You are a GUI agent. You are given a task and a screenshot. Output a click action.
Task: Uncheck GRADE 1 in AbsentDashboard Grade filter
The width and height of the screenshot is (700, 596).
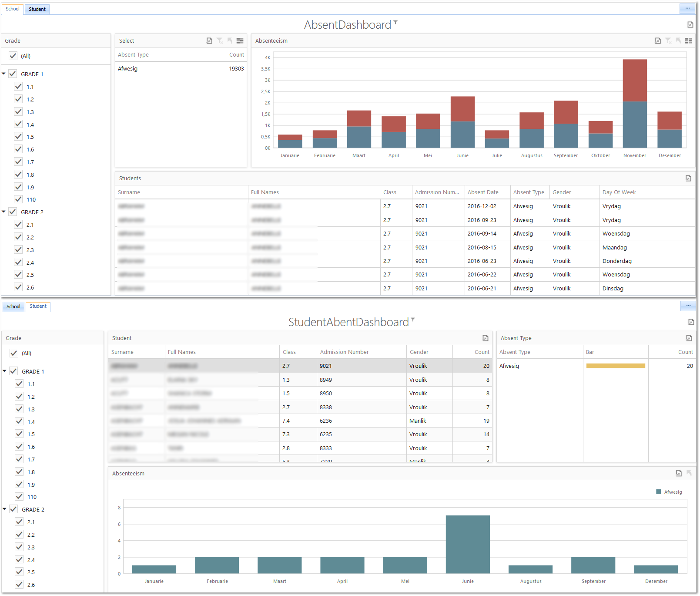point(13,74)
